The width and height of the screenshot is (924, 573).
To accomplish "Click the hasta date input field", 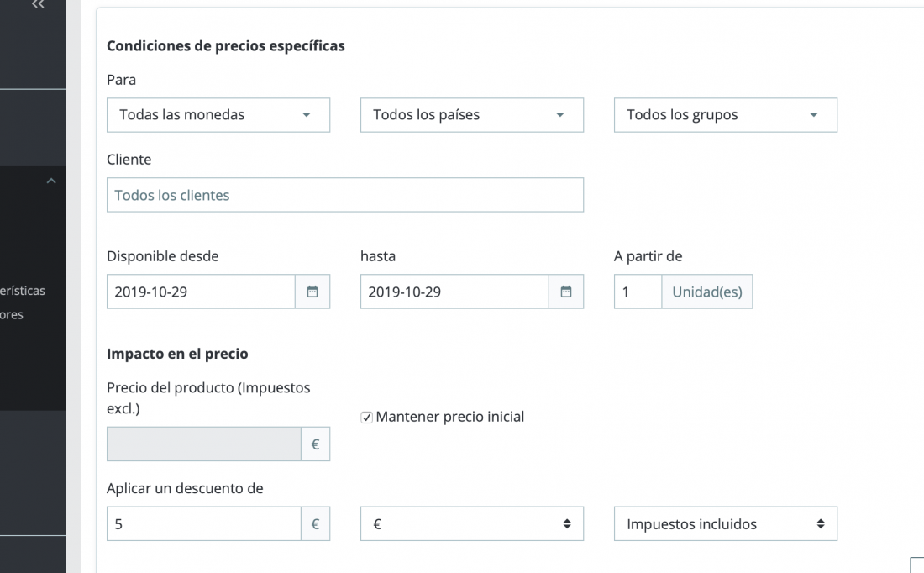I will [x=454, y=292].
